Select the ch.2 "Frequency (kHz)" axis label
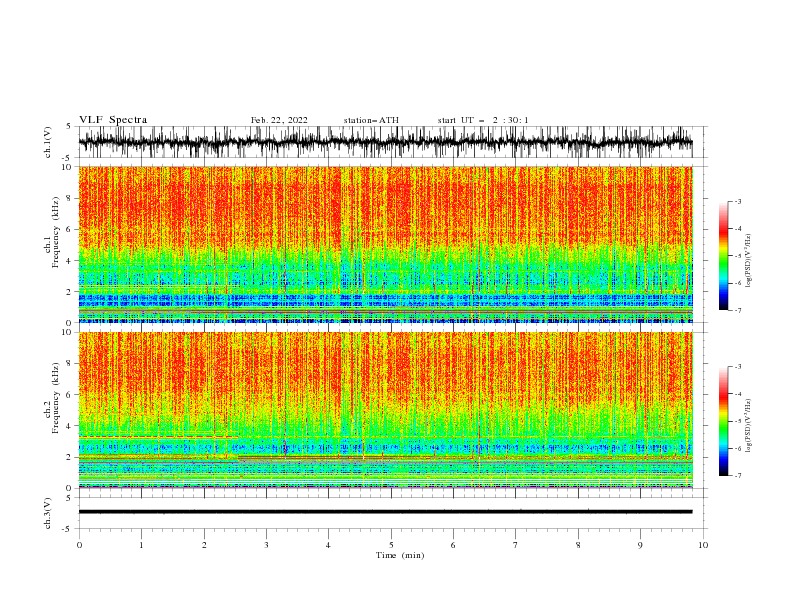792x612 pixels. pyautogui.click(x=56, y=398)
